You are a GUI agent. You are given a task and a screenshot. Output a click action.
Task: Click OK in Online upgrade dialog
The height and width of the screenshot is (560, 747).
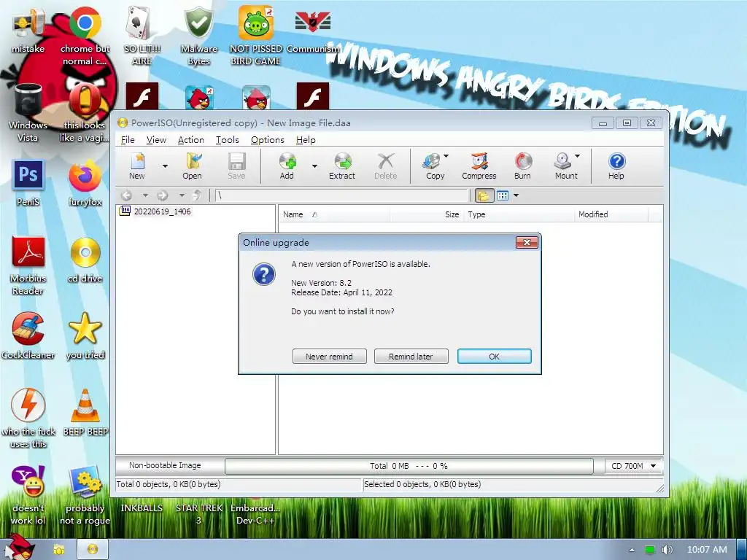click(x=494, y=356)
